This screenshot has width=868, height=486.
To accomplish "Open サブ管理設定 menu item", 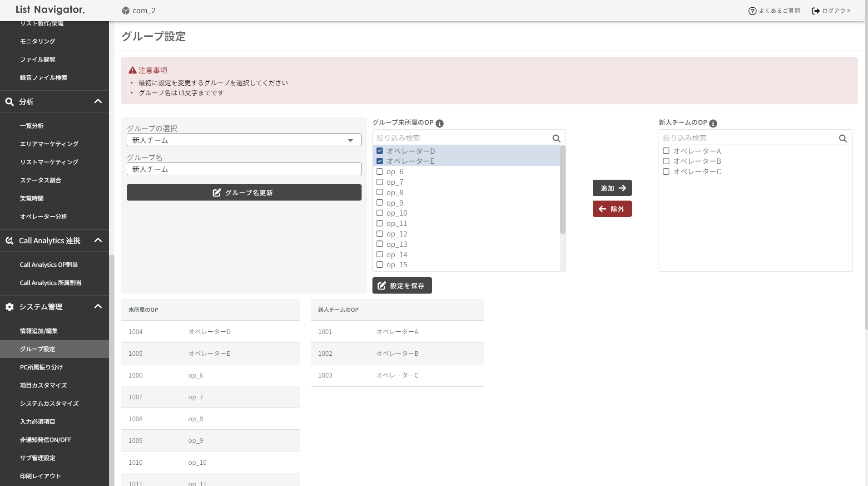I will click(38, 458).
